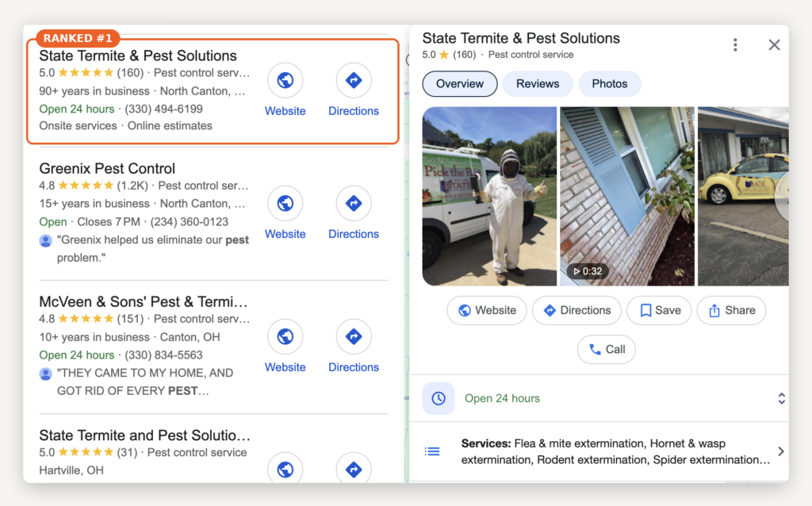The image size is (812, 506).
Task: Get Directions icon for State Termite & Pest Solutions listing
Action: [354, 80]
